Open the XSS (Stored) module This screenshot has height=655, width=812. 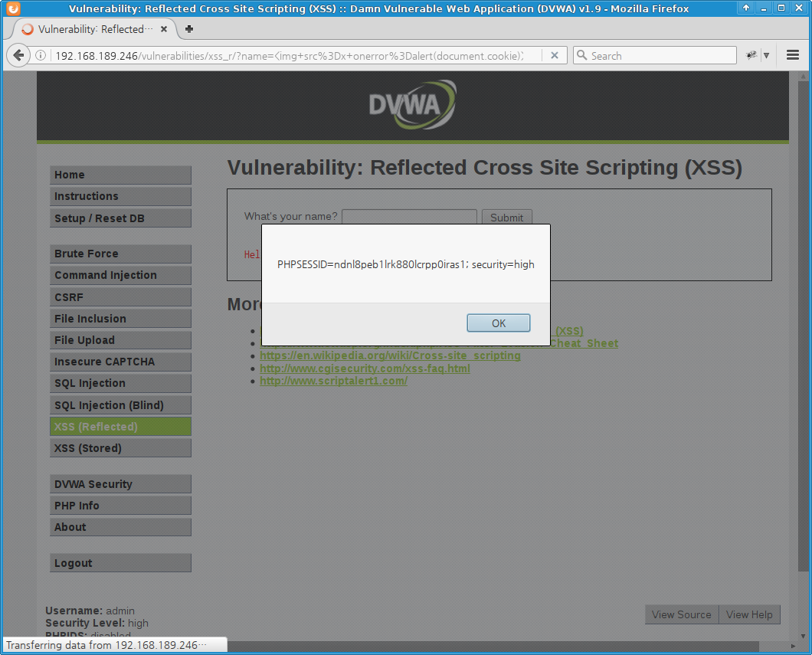click(121, 448)
